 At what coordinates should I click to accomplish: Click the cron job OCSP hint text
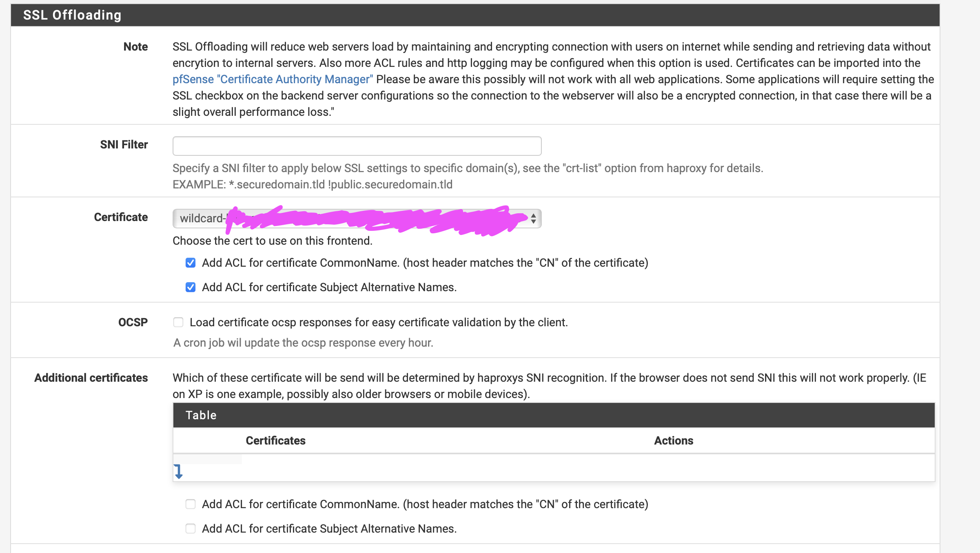tap(303, 343)
